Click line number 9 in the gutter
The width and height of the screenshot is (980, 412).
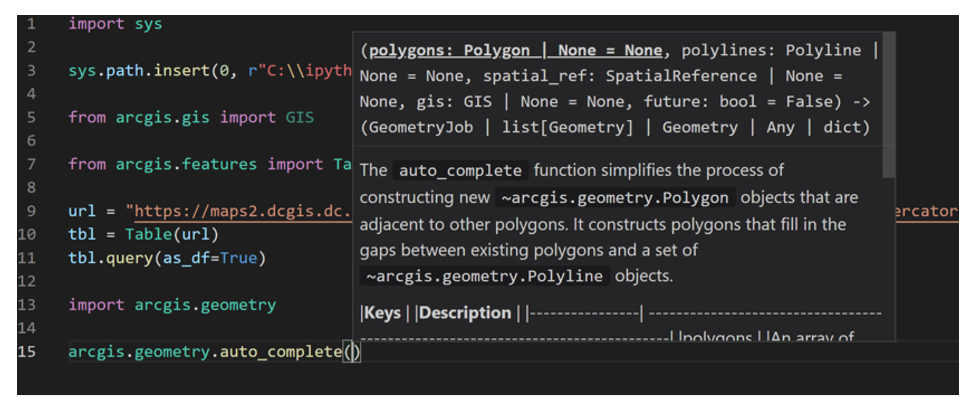click(x=31, y=211)
